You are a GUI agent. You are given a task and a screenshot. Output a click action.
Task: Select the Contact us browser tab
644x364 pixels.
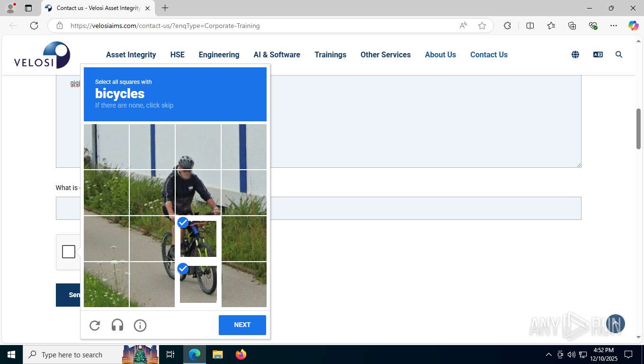(x=98, y=8)
